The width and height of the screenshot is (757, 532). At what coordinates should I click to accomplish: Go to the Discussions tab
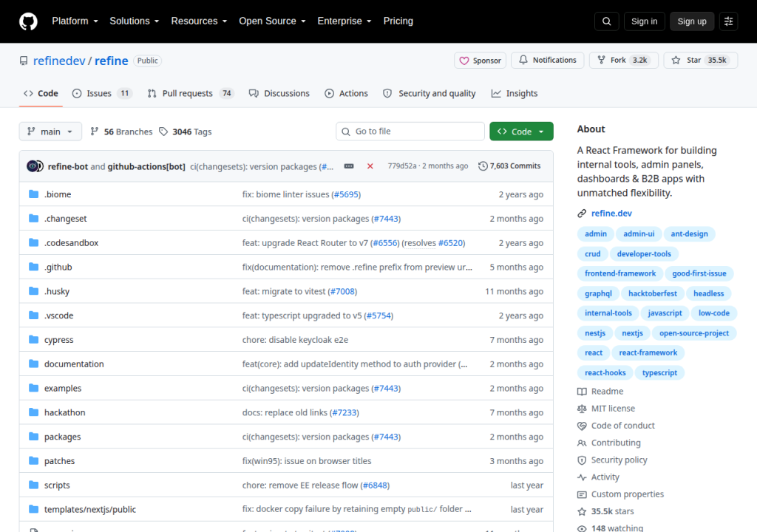[x=279, y=94]
